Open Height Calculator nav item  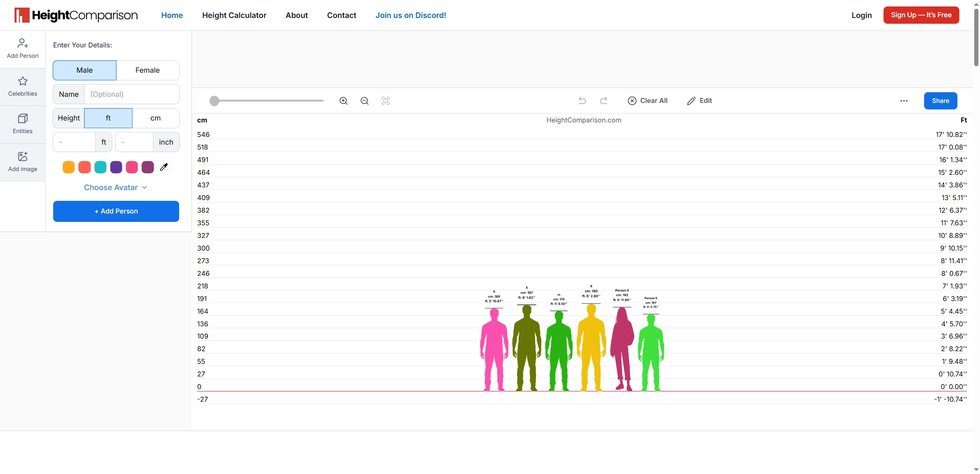coord(234,15)
